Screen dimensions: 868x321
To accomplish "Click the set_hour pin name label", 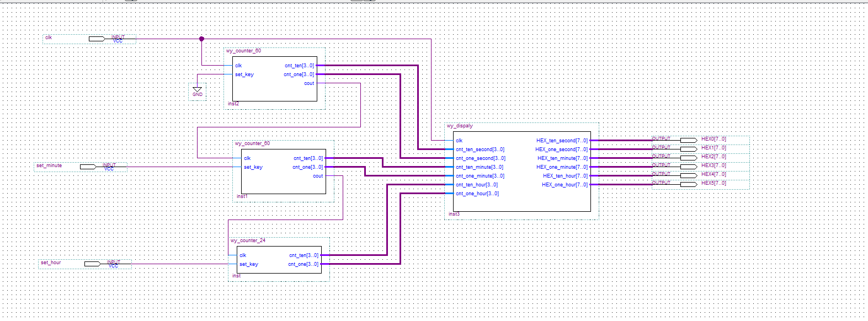I will (x=51, y=263).
